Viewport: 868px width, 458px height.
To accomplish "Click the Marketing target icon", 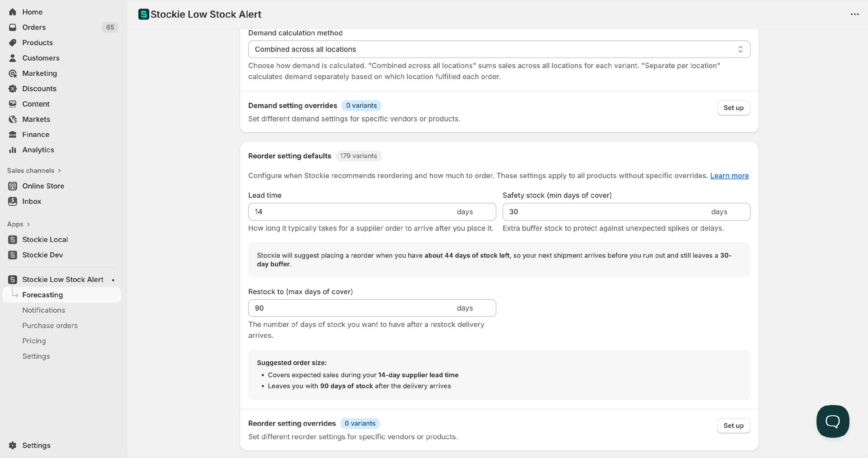I will click(12, 73).
